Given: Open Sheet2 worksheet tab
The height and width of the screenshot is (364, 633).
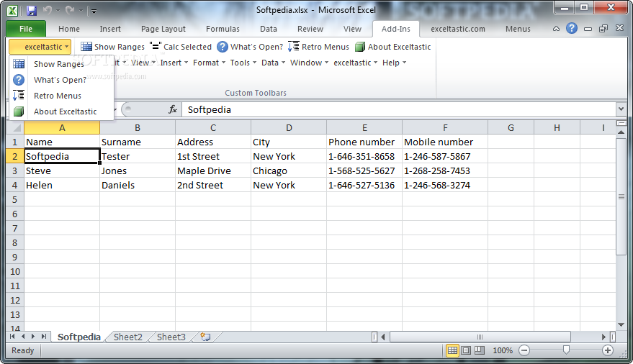Looking at the screenshot, I should click(128, 337).
